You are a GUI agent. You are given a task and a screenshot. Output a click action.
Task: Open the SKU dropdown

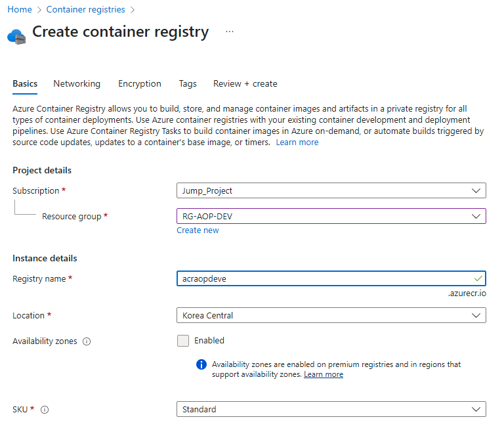331,409
